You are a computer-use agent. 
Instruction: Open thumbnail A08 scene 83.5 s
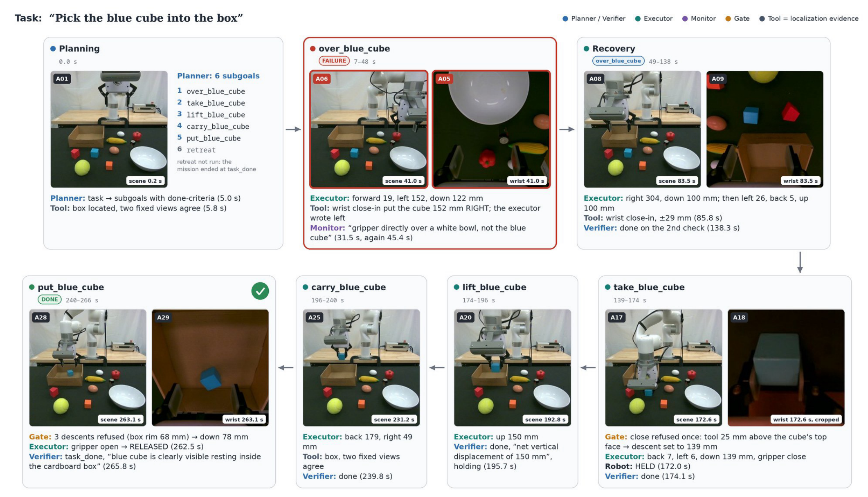642,129
